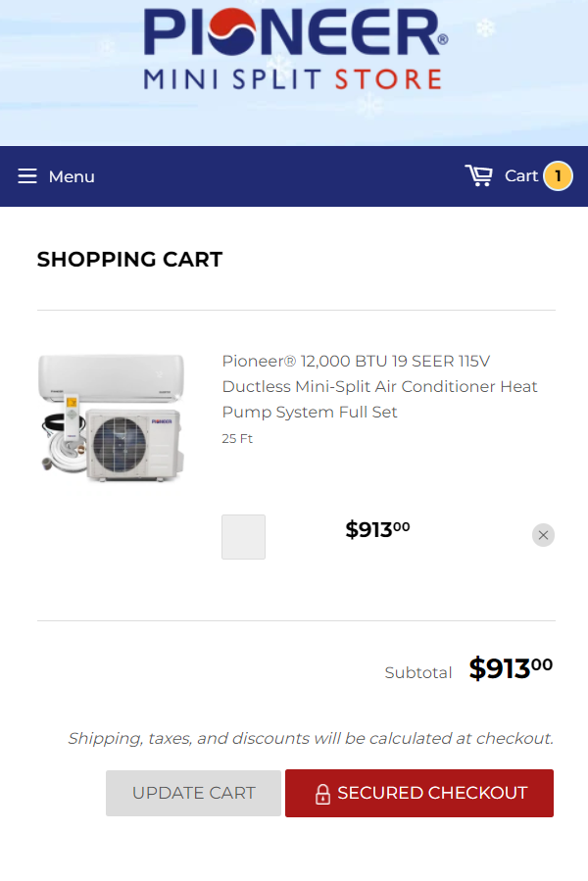Viewport: 588px width, 881px height.
Task: Click the Mini Split Store tagline text
Action: pyautogui.click(x=292, y=79)
